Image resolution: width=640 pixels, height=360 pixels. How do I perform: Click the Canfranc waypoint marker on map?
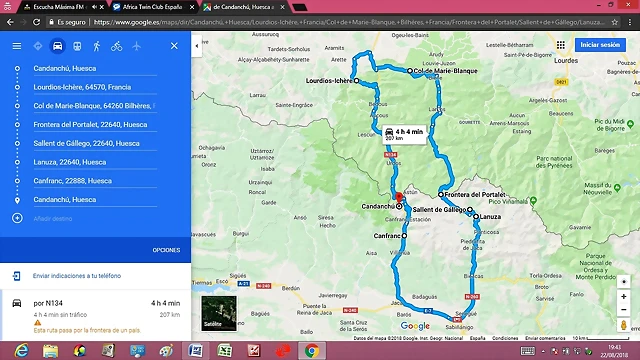coord(404,236)
